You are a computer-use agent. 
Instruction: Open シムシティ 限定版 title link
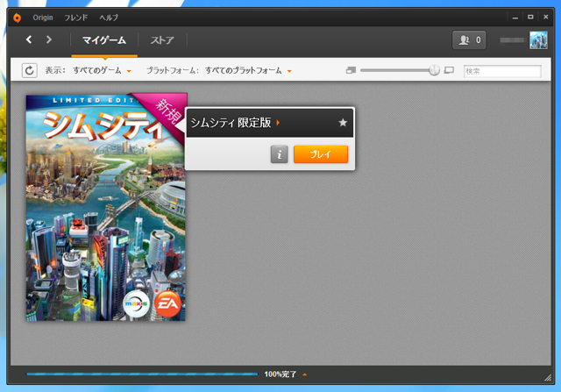[235, 123]
